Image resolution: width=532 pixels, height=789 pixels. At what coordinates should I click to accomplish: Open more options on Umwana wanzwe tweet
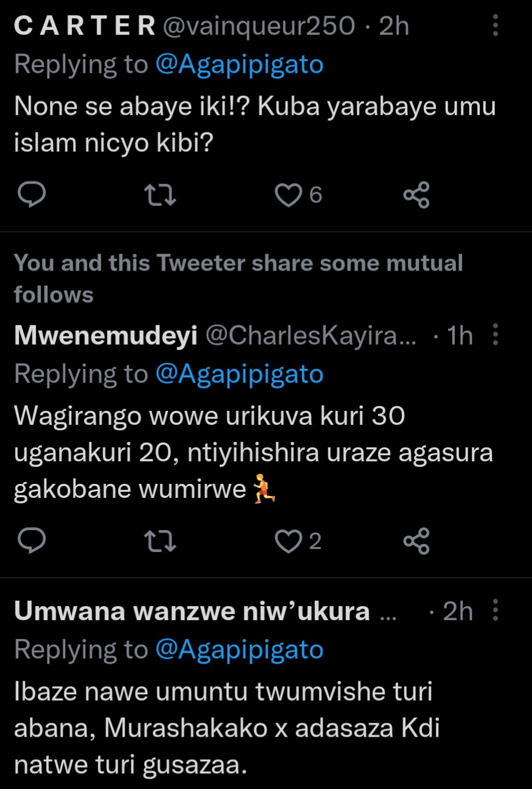[x=496, y=611]
